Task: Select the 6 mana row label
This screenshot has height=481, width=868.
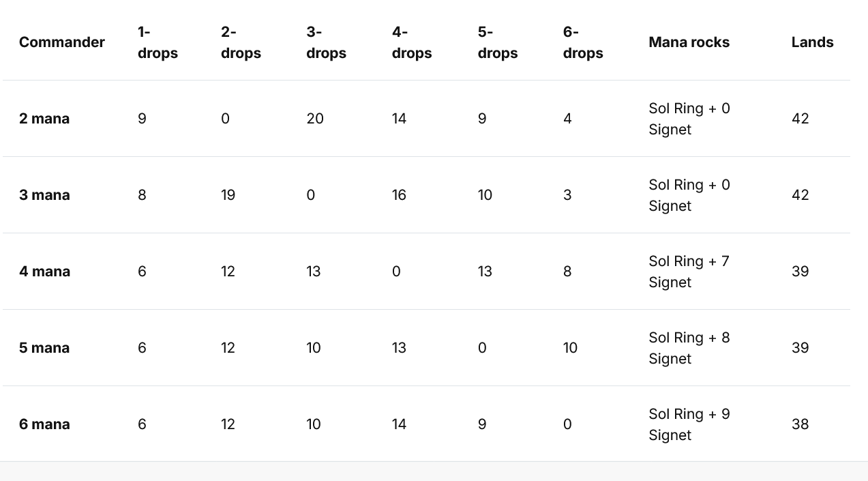Action: click(x=44, y=424)
